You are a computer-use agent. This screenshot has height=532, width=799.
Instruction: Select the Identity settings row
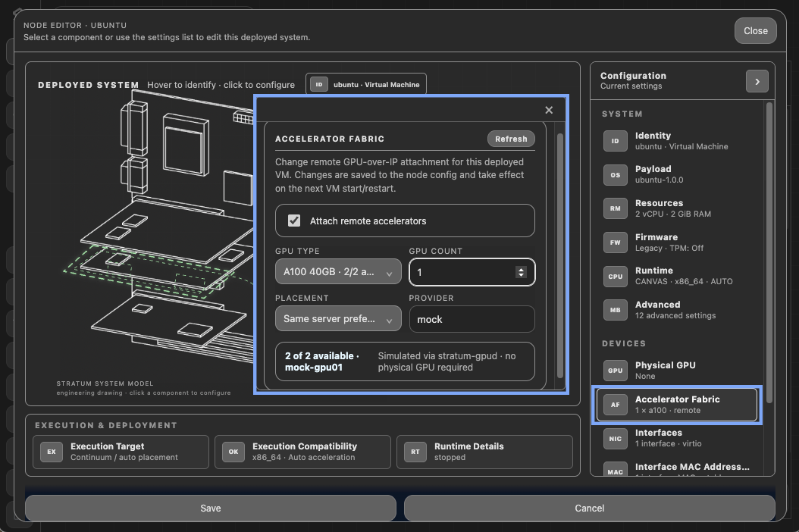[x=678, y=141]
